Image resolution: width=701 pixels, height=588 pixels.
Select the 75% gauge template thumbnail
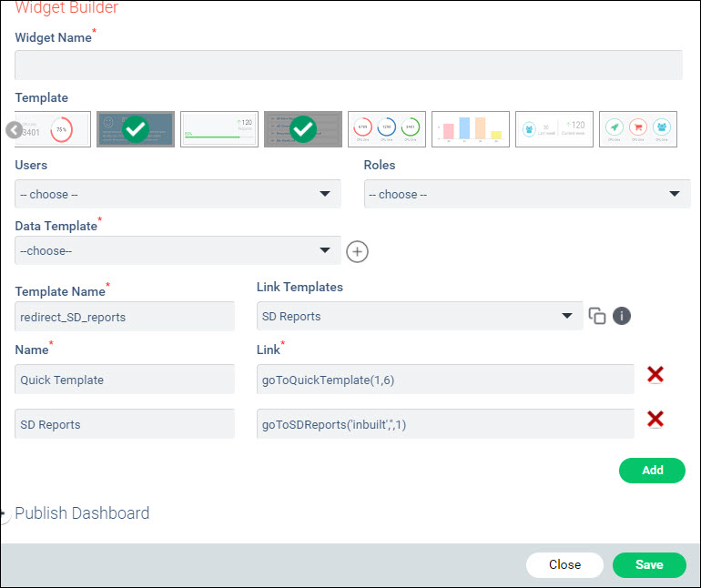click(53, 129)
